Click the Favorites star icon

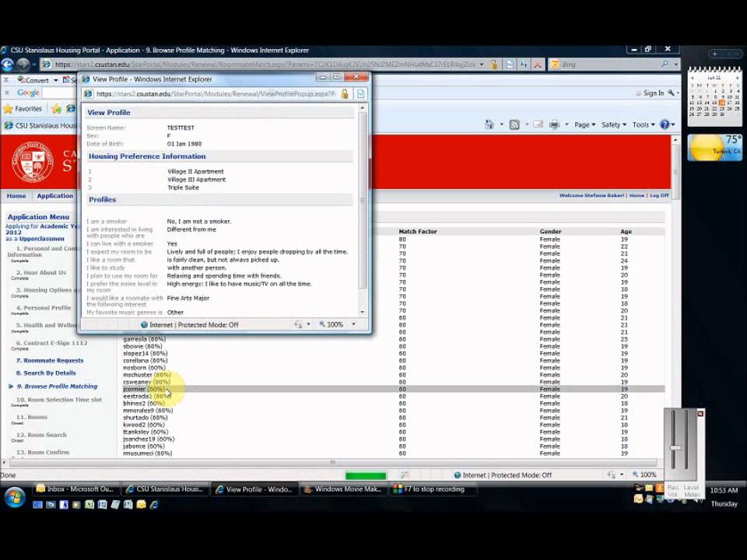tap(8, 109)
